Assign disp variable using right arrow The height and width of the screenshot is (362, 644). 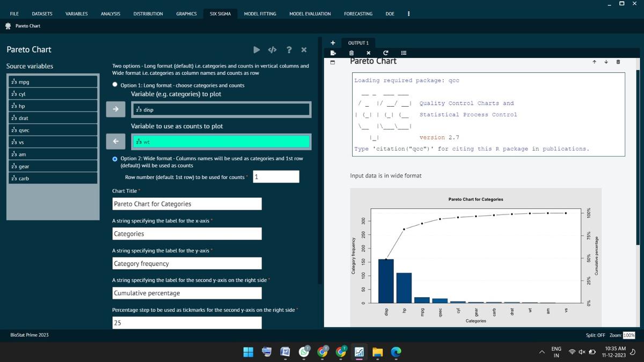[116, 109]
